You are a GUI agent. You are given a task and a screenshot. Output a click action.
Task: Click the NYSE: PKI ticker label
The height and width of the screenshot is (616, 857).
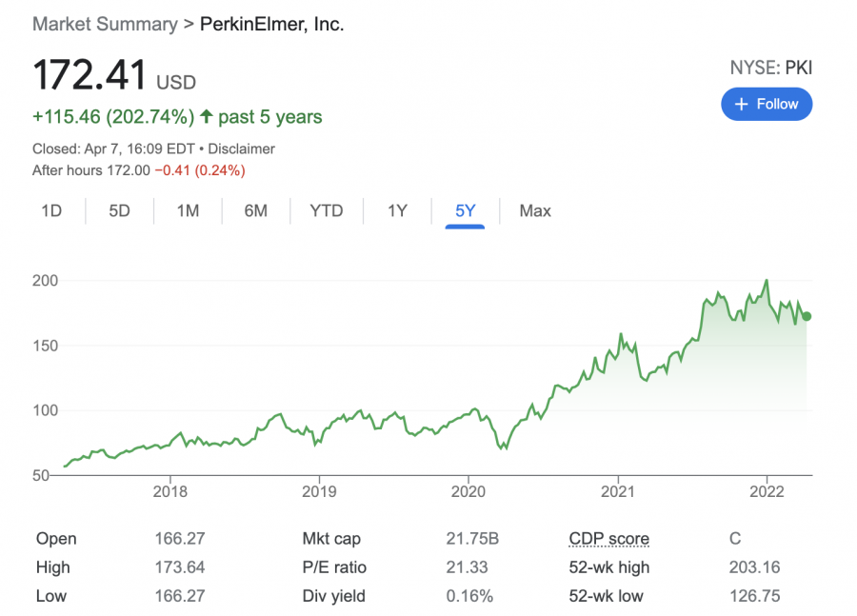coord(771,68)
